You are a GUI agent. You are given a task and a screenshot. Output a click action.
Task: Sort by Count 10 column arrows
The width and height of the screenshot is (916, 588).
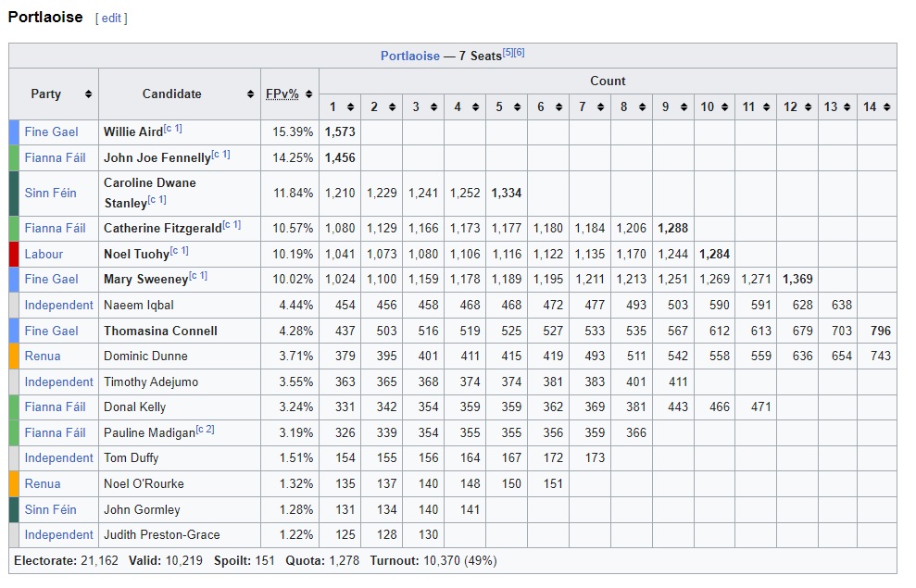(725, 106)
